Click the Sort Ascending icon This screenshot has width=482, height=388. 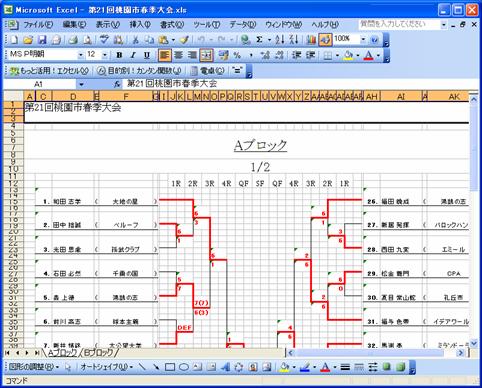[280, 40]
